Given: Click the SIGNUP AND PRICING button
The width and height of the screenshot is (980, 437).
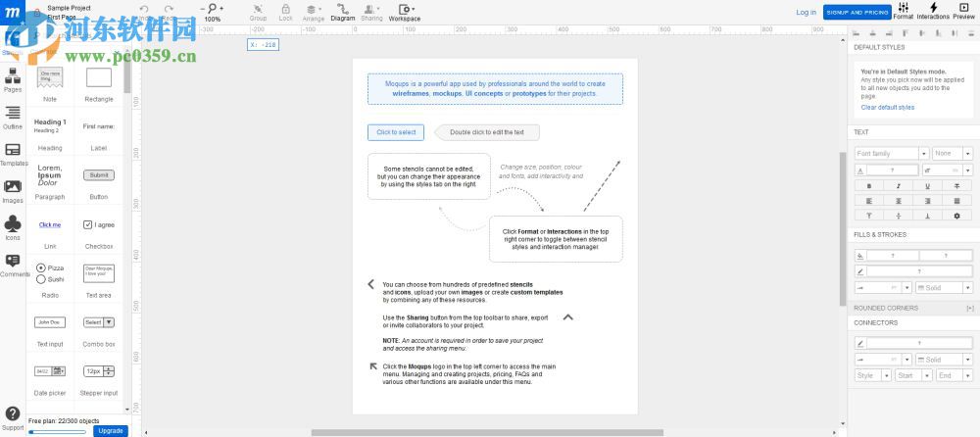Looking at the screenshot, I should 857,13.
